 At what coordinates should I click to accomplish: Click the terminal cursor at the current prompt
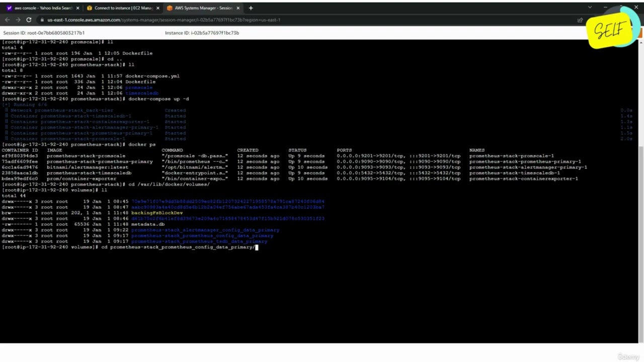click(257, 247)
